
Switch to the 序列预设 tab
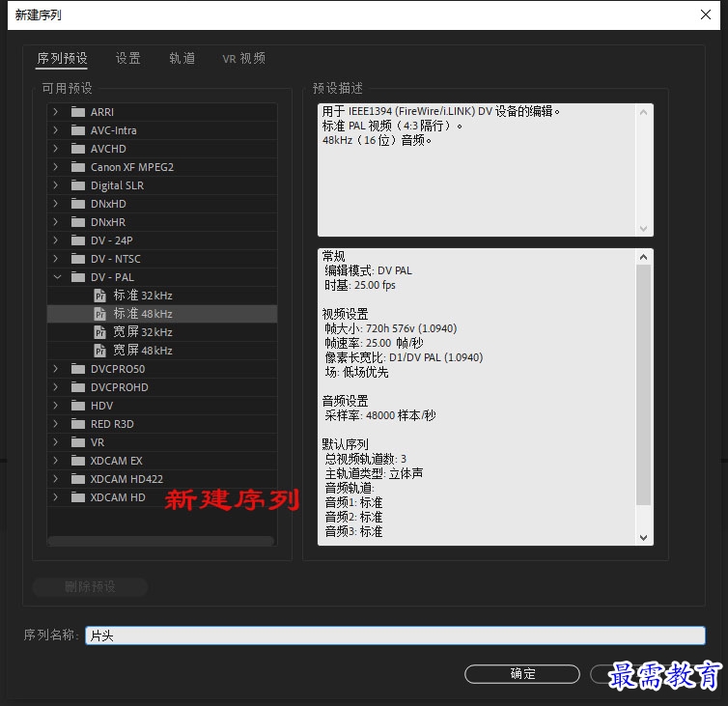coord(62,59)
